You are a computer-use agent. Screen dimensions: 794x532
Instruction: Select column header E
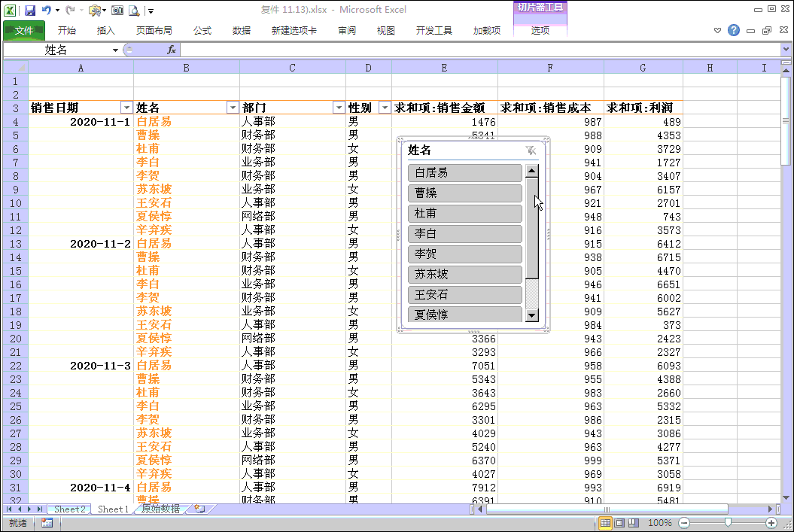click(x=444, y=68)
